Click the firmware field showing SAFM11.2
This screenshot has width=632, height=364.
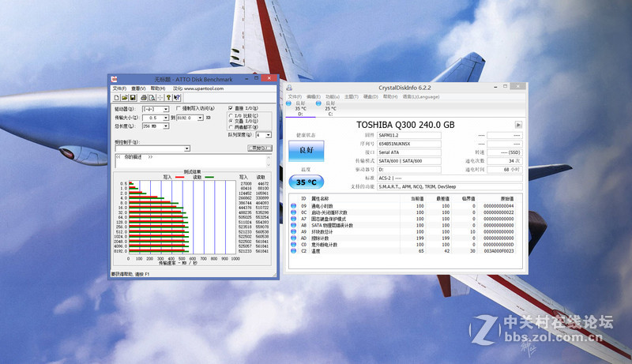coord(409,135)
